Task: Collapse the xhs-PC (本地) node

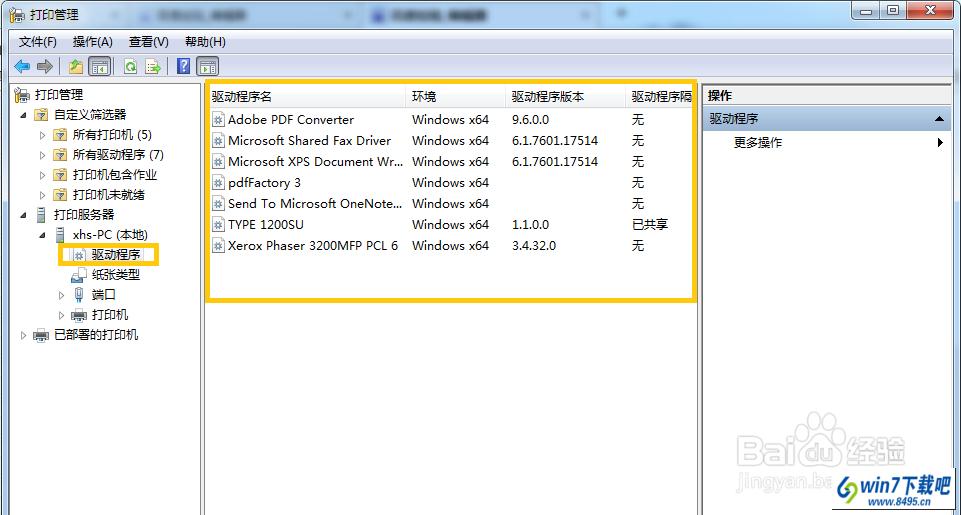Action: tap(42, 235)
